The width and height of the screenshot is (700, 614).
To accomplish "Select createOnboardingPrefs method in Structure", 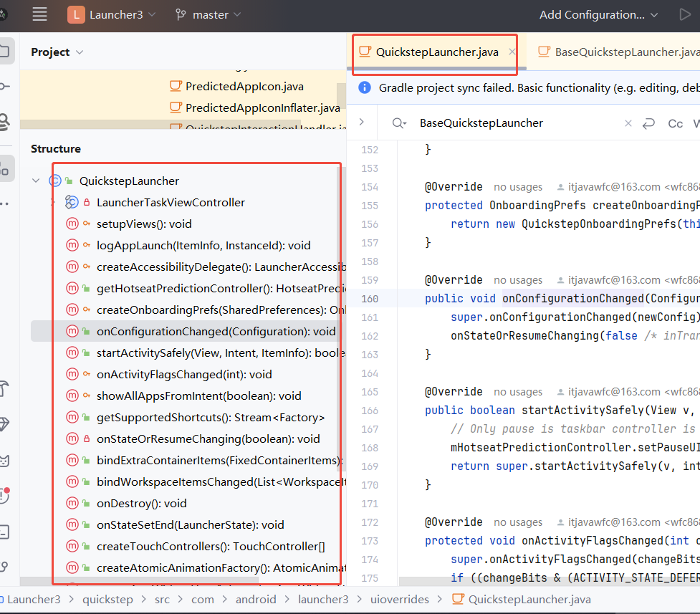I will tap(221, 310).
